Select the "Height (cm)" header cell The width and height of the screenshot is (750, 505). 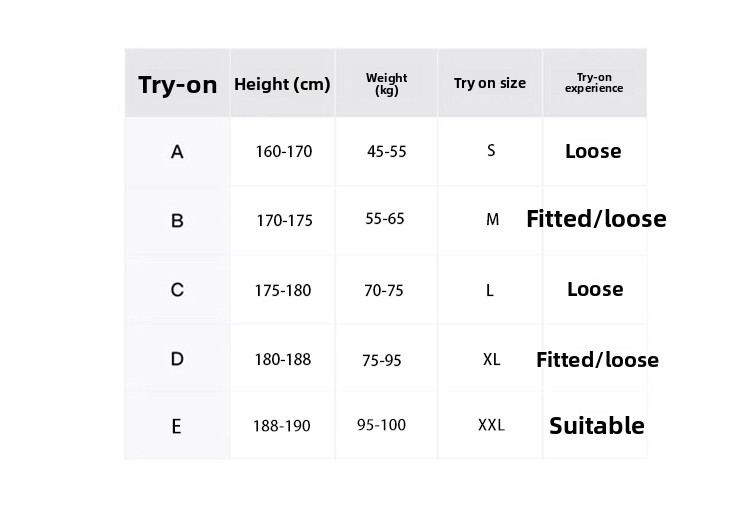(282, 84)
